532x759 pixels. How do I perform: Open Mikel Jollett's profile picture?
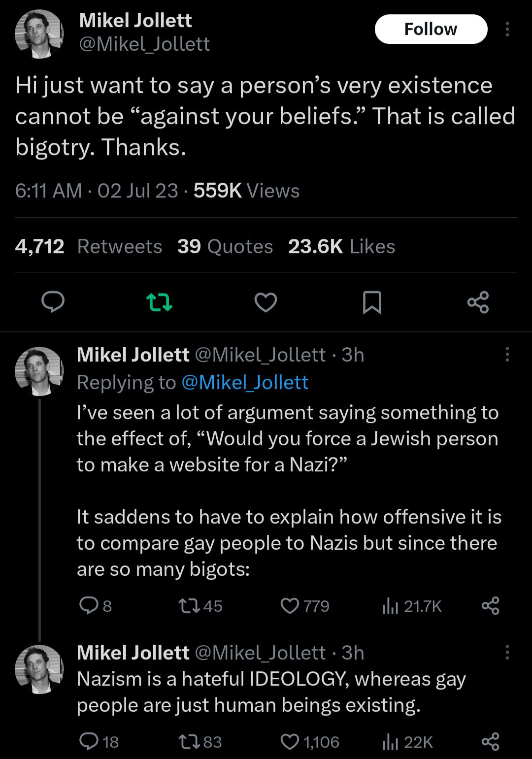[x=39, y=32]
